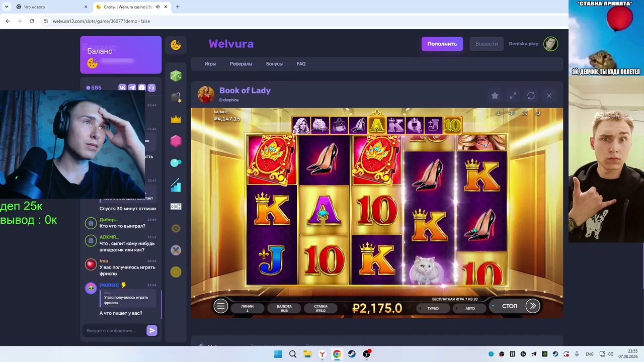Click the 'Дибир...' username in chat

pos(108,220)
